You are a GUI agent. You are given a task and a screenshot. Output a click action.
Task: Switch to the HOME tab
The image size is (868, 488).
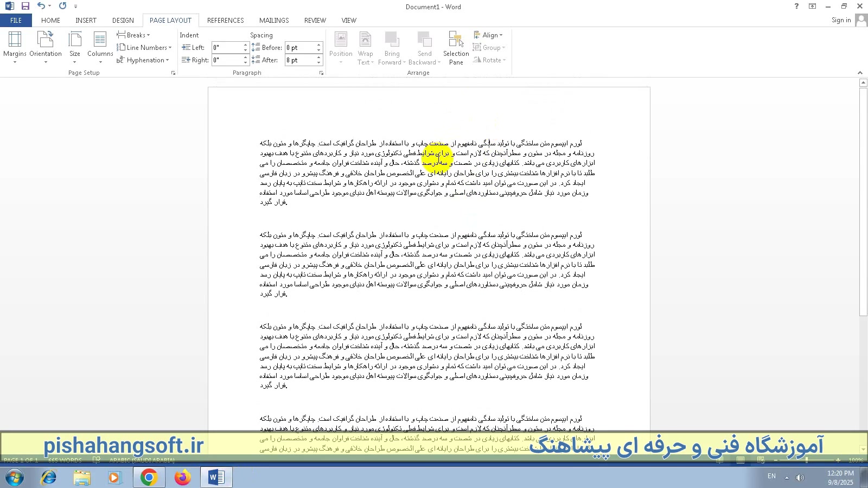(50, 21)
